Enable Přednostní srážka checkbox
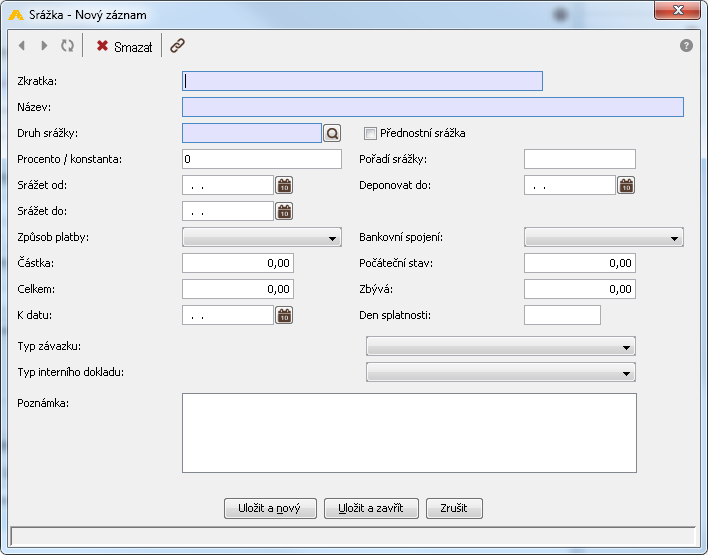Viewport: 708px width, 555px height. coord(370,133)
